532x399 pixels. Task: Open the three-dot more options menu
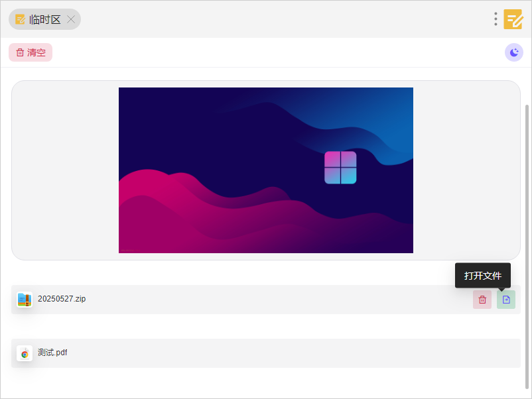(496, 19)
